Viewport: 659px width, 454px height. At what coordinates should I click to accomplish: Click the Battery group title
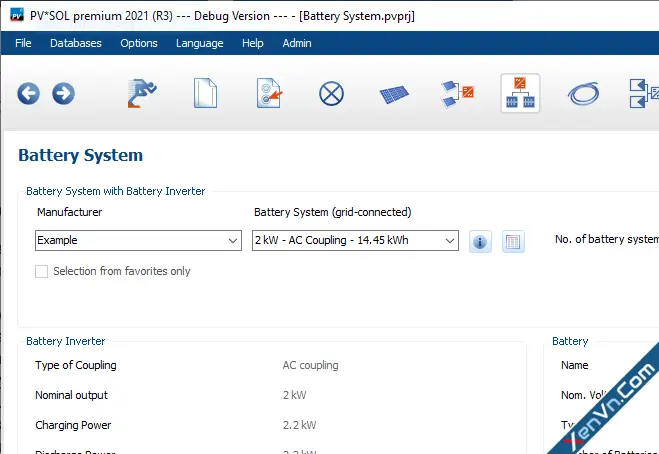pyautogui.click(x=570, y=341)
